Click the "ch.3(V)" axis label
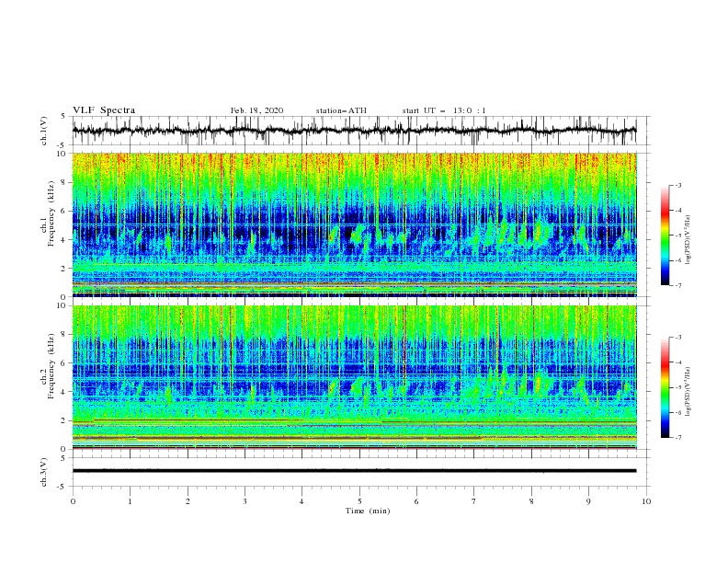The image size is (728, 563). point(44,472)
